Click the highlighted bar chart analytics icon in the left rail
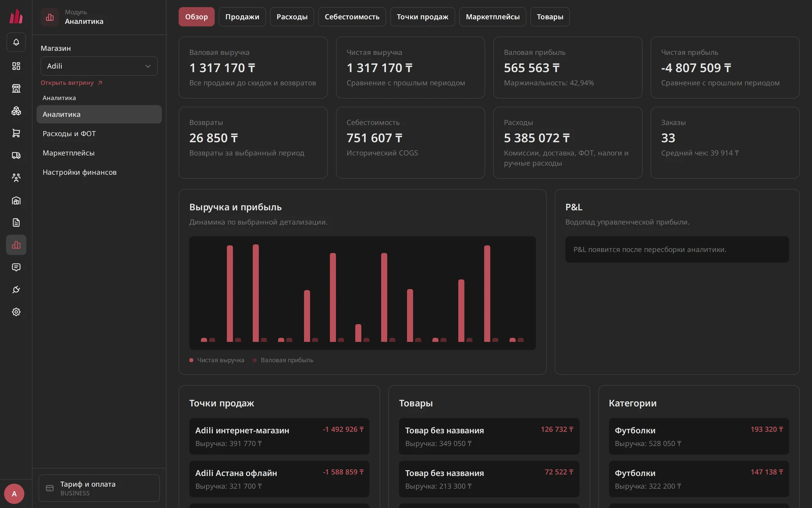 click(16, 245)
